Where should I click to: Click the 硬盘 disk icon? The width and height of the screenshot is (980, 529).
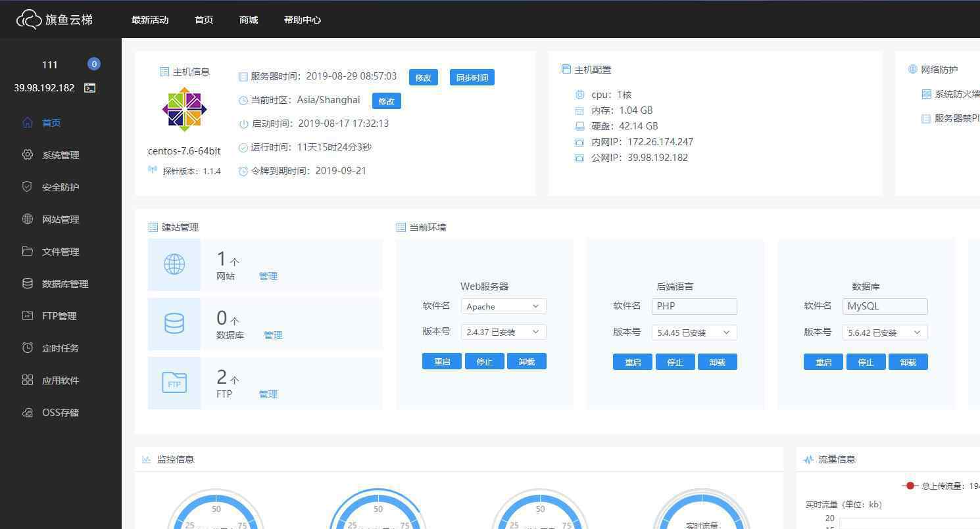point(579,126)
